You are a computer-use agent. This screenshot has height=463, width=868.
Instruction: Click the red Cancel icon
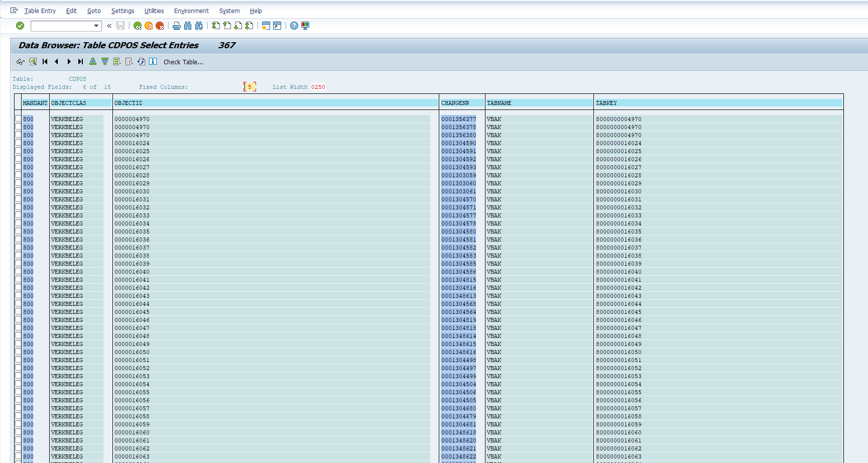[160, 26]
